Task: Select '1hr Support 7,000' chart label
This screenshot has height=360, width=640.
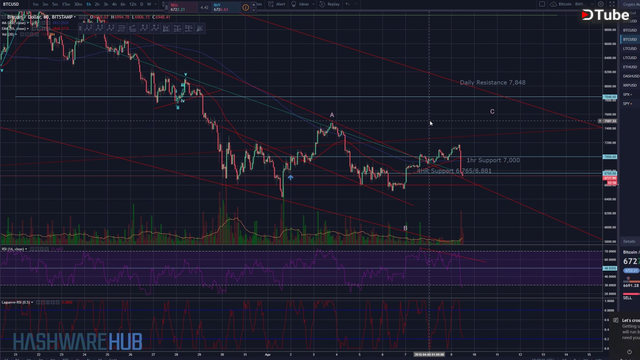Action: (x=493, y=160)
